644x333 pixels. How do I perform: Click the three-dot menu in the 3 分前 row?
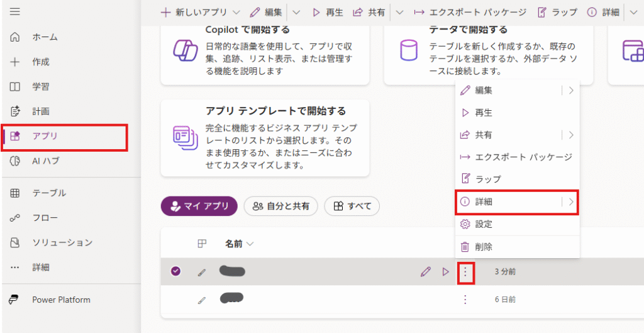465,271
